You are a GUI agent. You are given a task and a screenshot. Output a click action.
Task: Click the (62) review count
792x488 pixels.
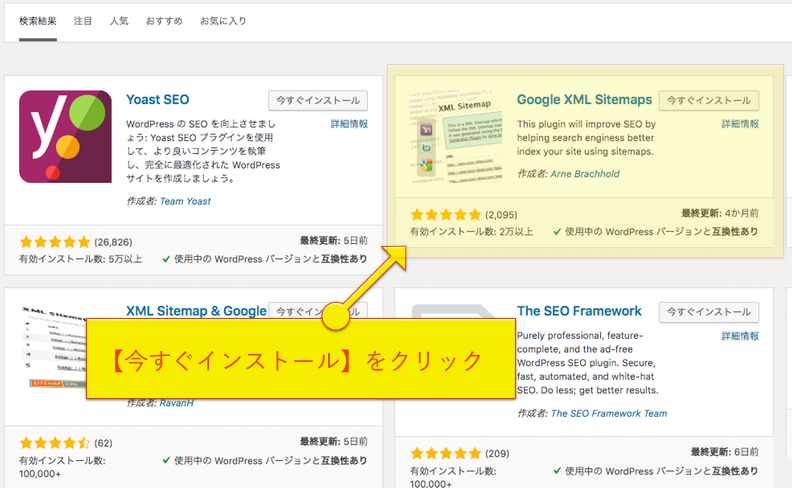click(x=103, y=443)
